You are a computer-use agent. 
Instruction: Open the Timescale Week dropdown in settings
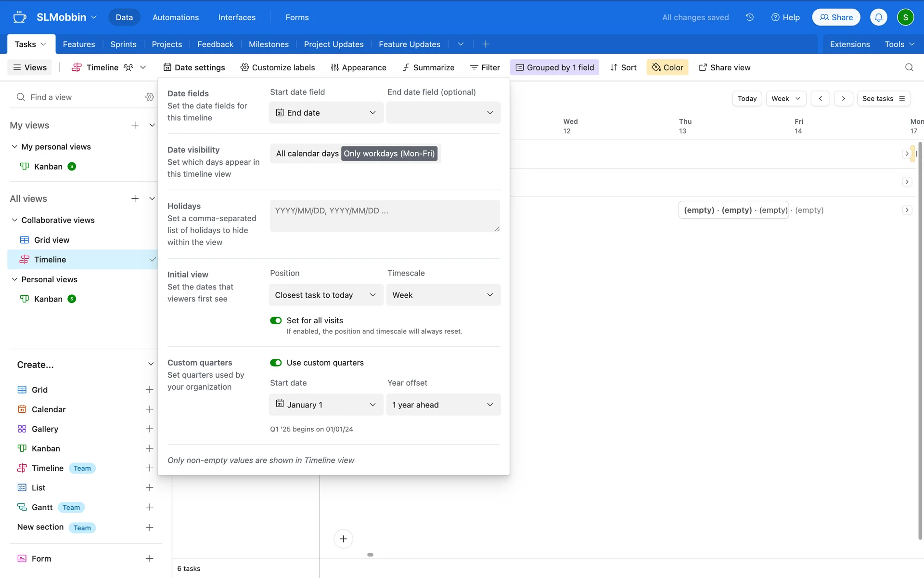pos(443,295)
